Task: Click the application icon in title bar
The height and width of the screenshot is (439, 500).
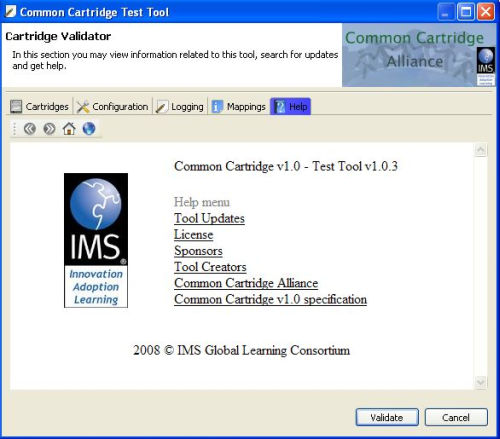Action: [11, 12]
